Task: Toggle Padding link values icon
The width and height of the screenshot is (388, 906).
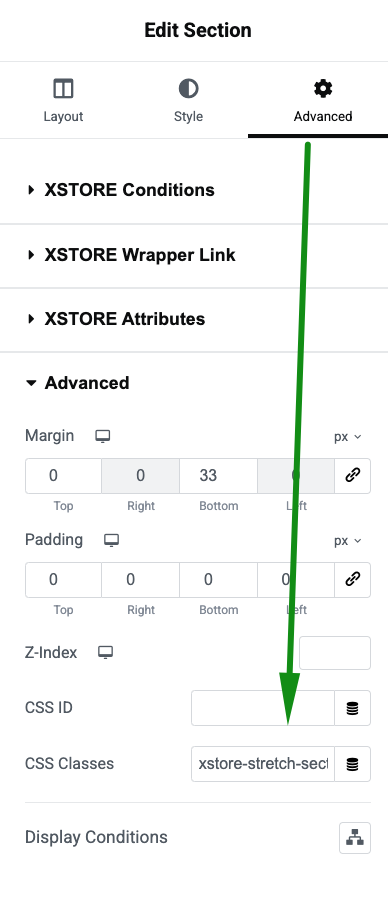Action: point(352,580)
